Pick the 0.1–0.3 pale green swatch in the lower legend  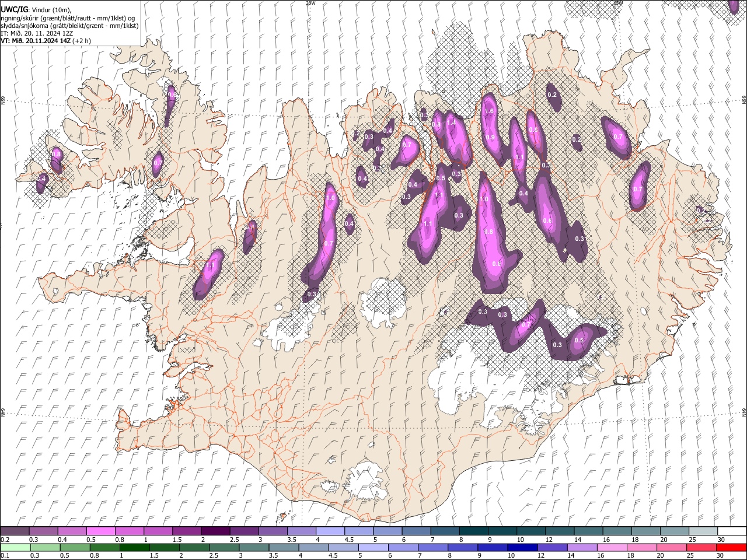[x=15, y=547]
